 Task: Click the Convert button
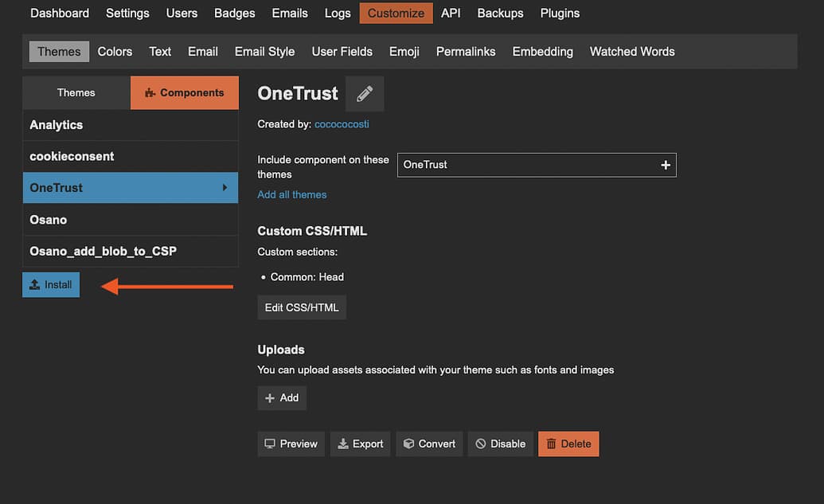pos(429,444)
